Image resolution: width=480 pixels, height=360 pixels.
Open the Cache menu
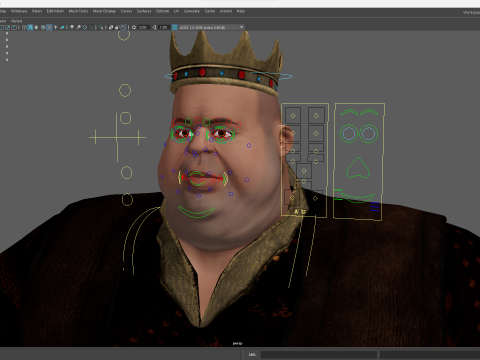click(210, 11)
